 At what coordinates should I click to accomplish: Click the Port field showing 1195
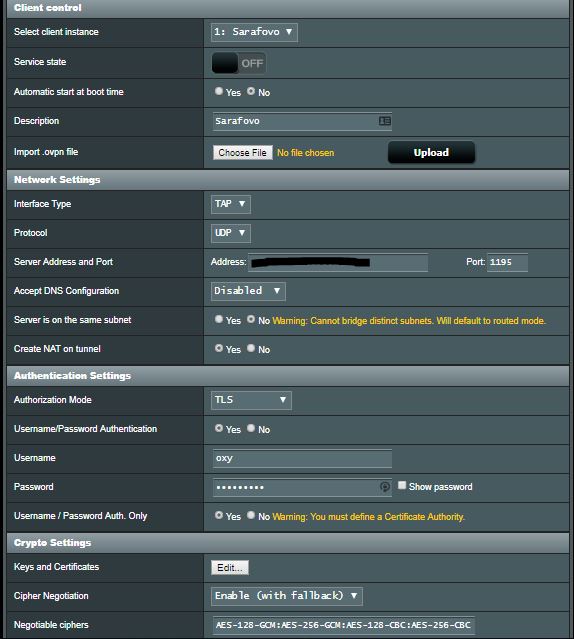[x=507, y=262]
